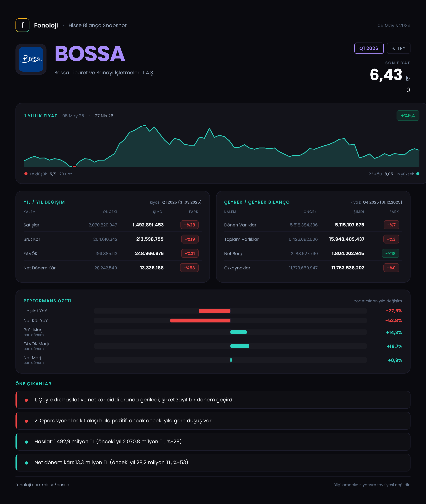
Task: Click the Hasılat YoY red bar
Action: pyautogui.click(x=214, y=311)
